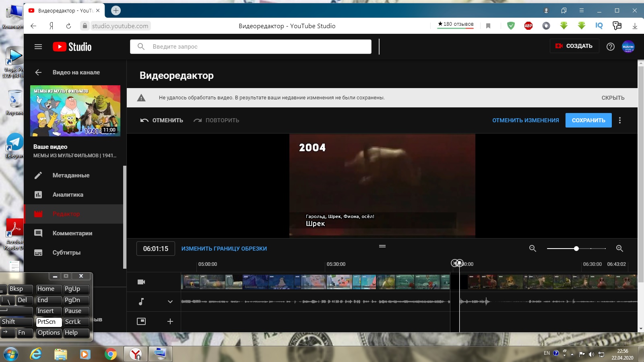Open a new browser tab
644x362 pixels.
pyautogui.click(x=116, y=10)
